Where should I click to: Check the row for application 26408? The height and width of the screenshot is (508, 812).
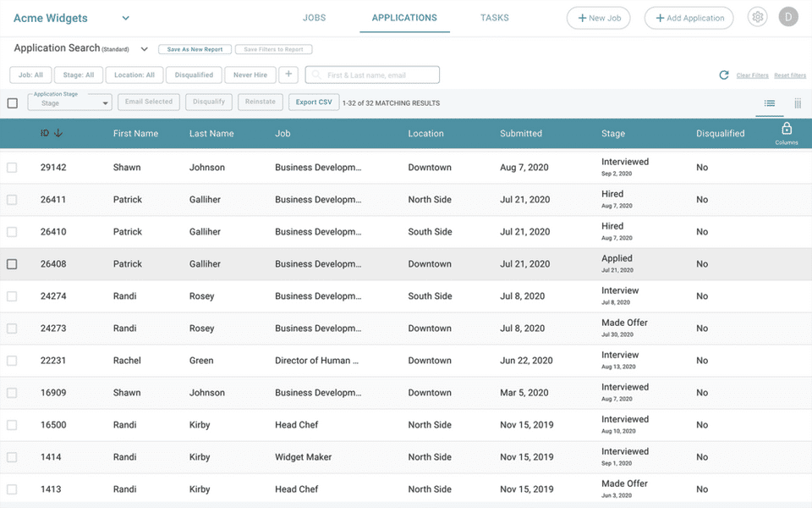[x=12, y=264]
